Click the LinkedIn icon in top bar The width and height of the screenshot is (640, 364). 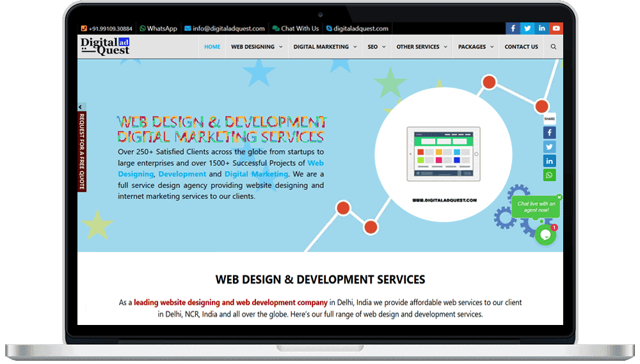[x=541, y=28]
